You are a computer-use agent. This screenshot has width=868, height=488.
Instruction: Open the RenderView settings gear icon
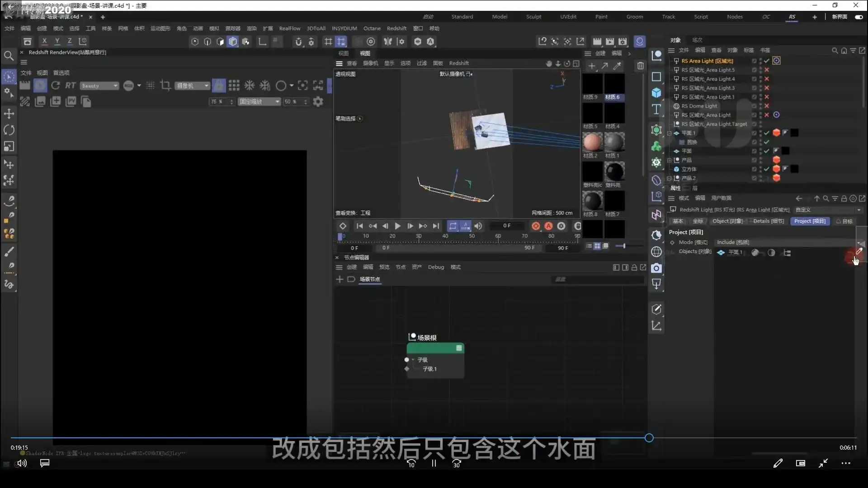click(x=318, y=101)
